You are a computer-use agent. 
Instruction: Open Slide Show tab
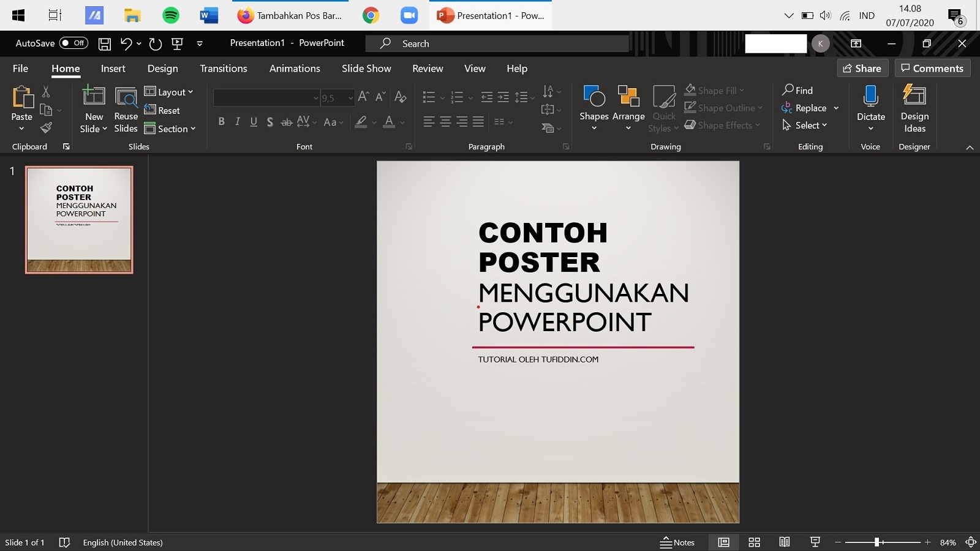[366, 69]
